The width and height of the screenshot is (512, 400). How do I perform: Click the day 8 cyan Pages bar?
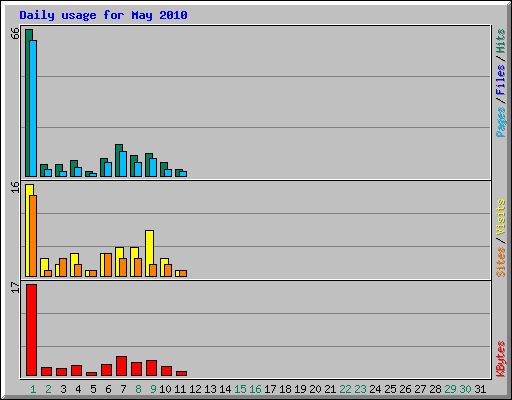(x=138, y=170)
